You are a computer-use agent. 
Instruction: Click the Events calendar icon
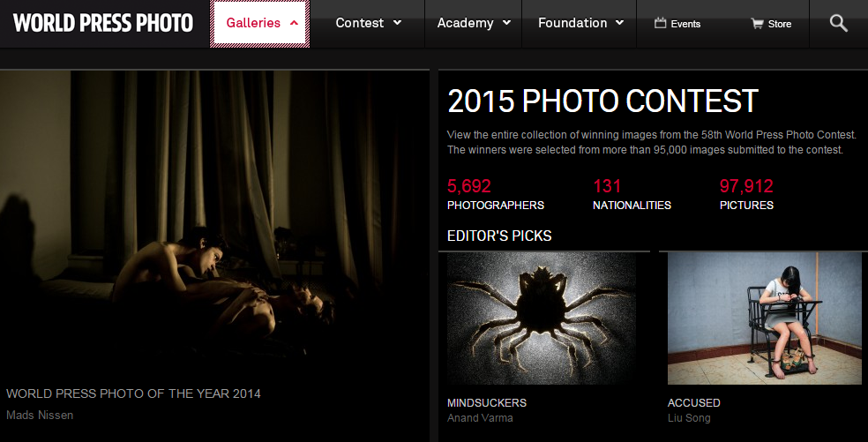(660, 23)
